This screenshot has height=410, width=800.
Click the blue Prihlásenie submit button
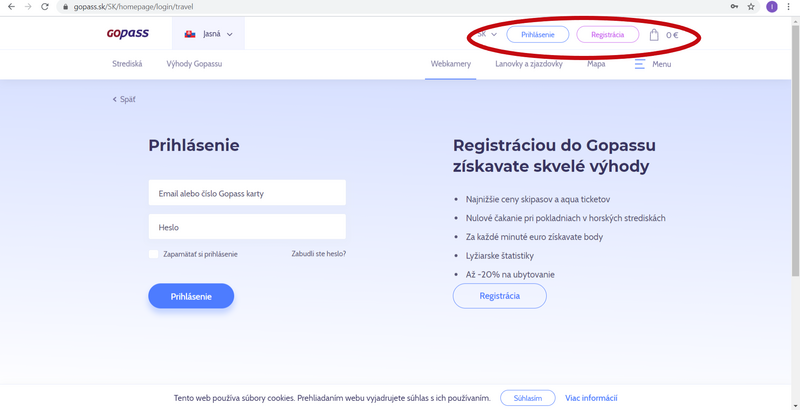click(191, 296)
